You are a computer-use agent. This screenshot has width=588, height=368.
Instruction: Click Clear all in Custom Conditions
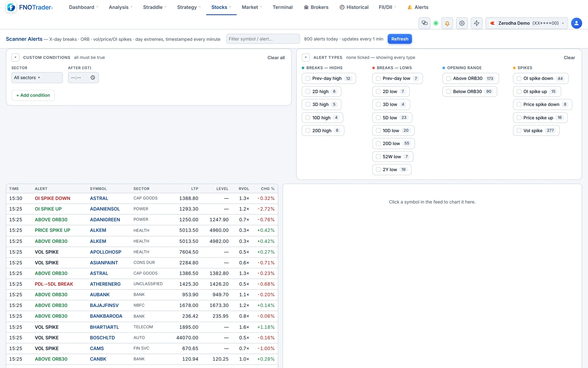[276, 58]
